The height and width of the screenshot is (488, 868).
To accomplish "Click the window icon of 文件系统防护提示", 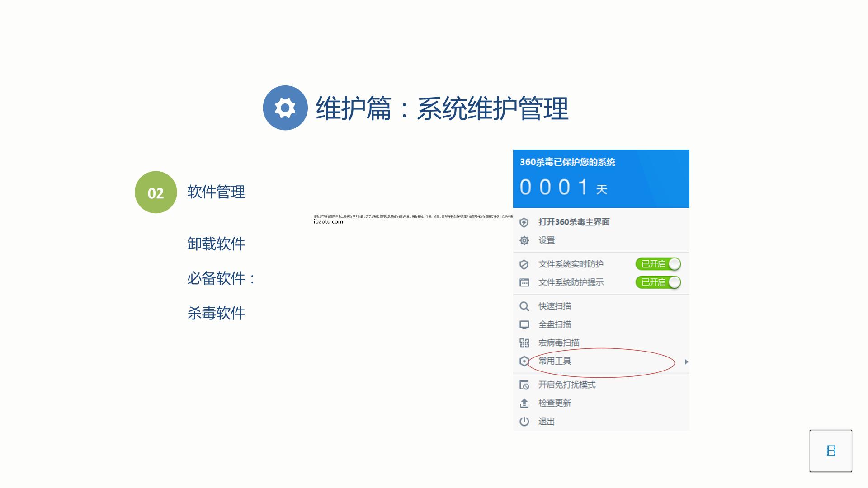I will coord(524,283).
